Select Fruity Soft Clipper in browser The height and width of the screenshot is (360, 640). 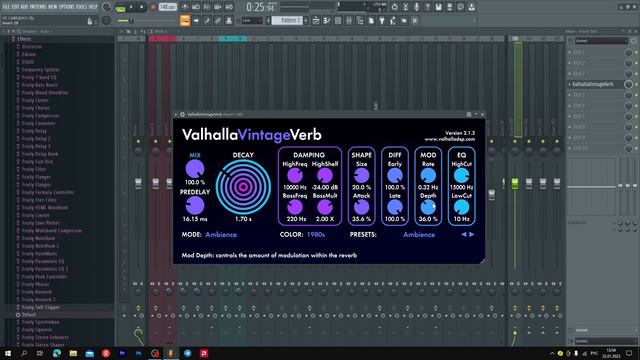coord(41,307)
